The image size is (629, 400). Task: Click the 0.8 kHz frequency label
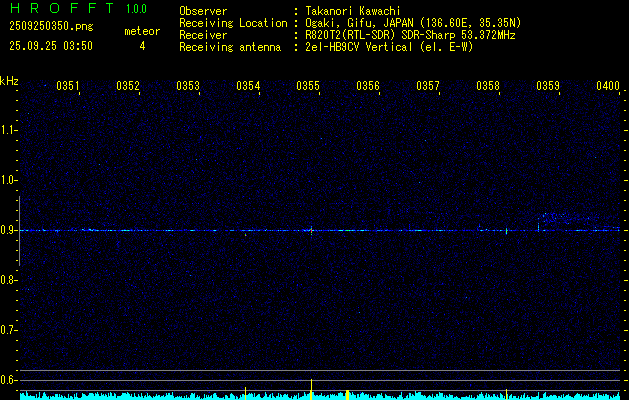pyautogui.click(x=7, y=280)
